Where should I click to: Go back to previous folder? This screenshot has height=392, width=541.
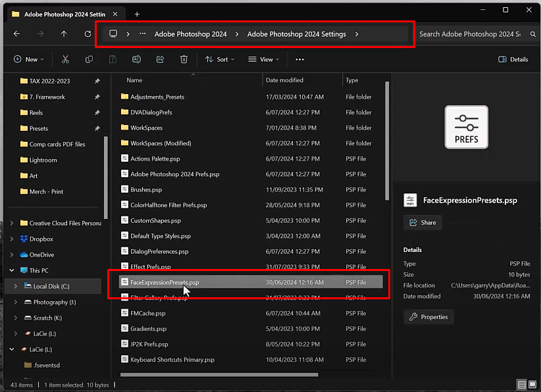16,34
